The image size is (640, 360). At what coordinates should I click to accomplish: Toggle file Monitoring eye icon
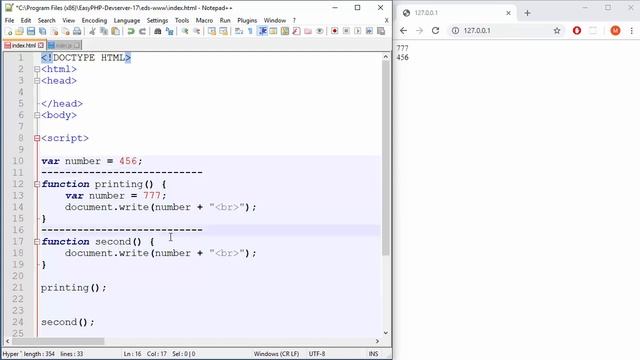pyautogui.click(x=320, y=31)
